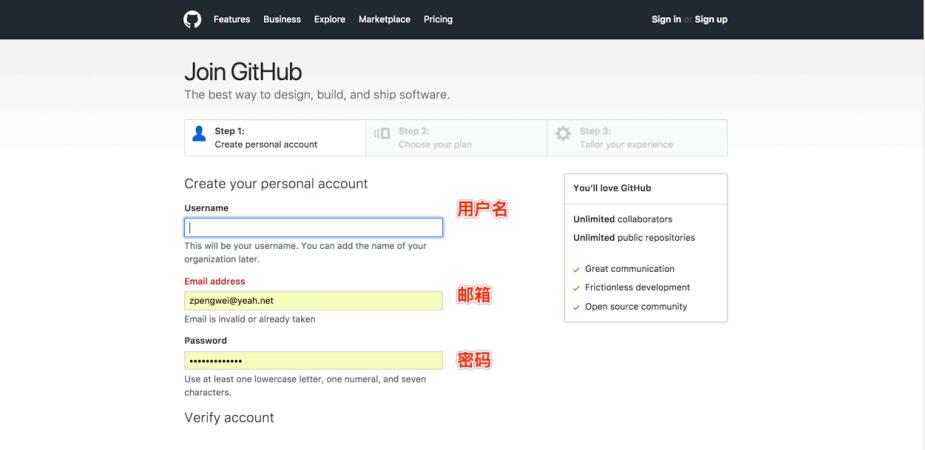Image resolution: width=925 pixels, height=450 pixels.
Task: Select Step 2 Choose your plan tab
Action: (457, 138)
